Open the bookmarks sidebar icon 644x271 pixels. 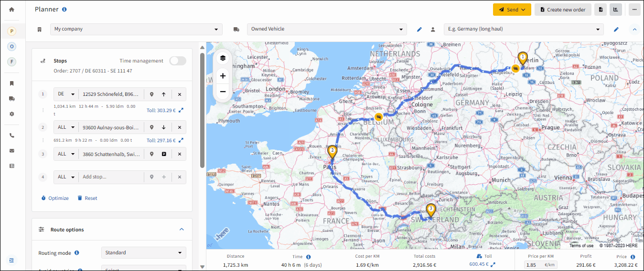[12, 83]
